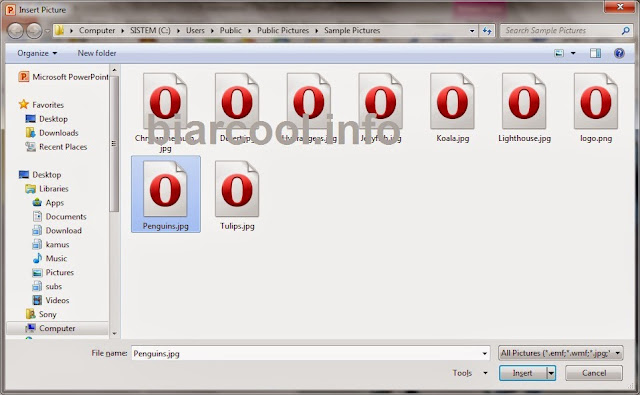Select the Pictures library

pyautogui.click(x=53, y=272)
